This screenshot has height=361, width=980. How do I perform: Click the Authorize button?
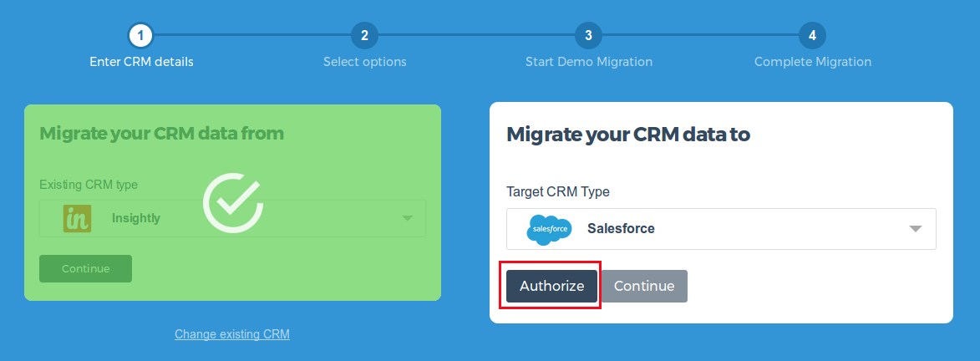tap(552, 286)
